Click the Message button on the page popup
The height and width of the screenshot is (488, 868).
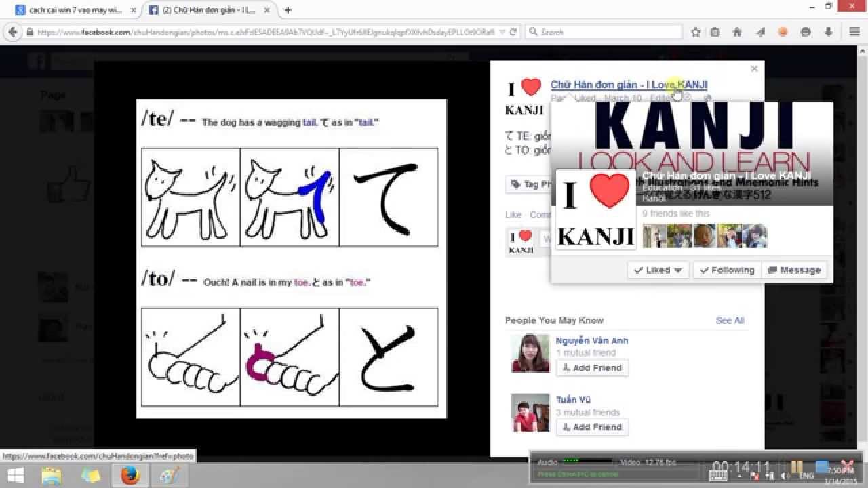794,270
